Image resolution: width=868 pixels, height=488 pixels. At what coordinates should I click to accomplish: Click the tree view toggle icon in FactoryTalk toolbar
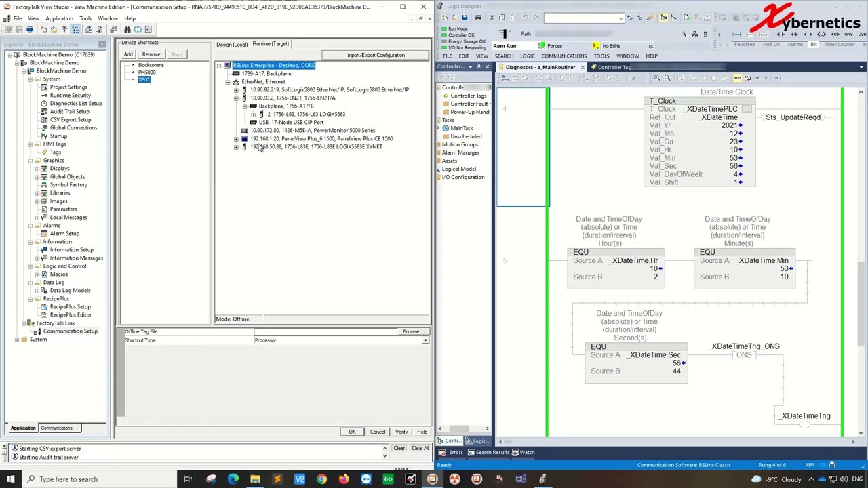pyautogui.click(x=75, y=29)
